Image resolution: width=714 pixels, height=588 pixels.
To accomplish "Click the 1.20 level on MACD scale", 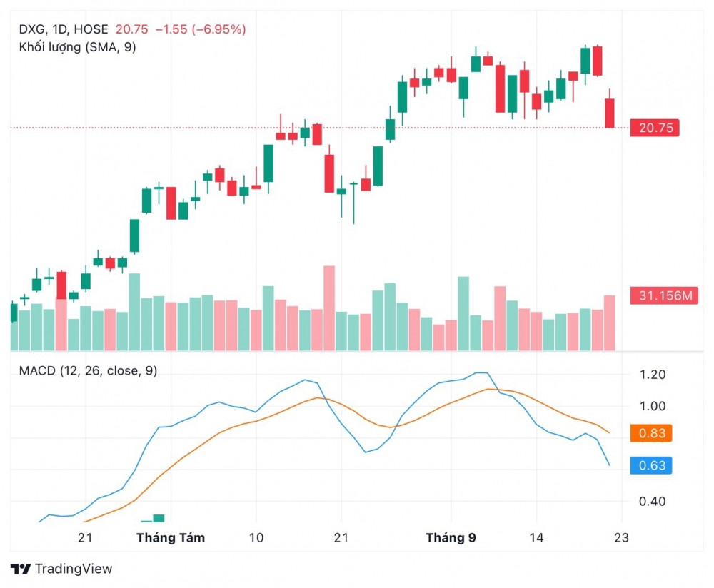I will pos(652,375).
